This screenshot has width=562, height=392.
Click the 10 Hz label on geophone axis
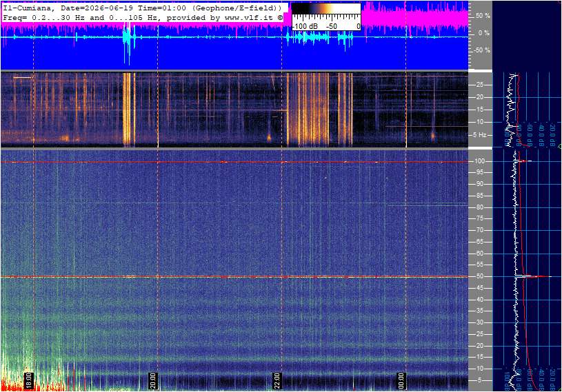click(x=479, y=122)
